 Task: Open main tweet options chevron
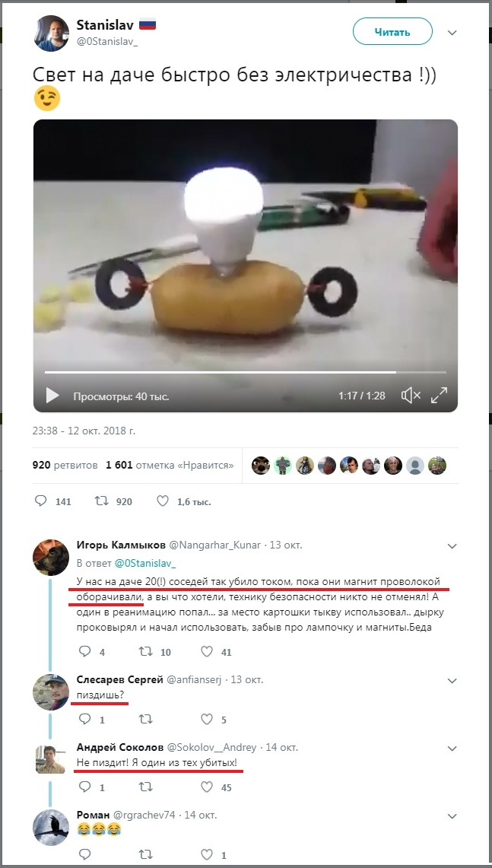(452, 33)
